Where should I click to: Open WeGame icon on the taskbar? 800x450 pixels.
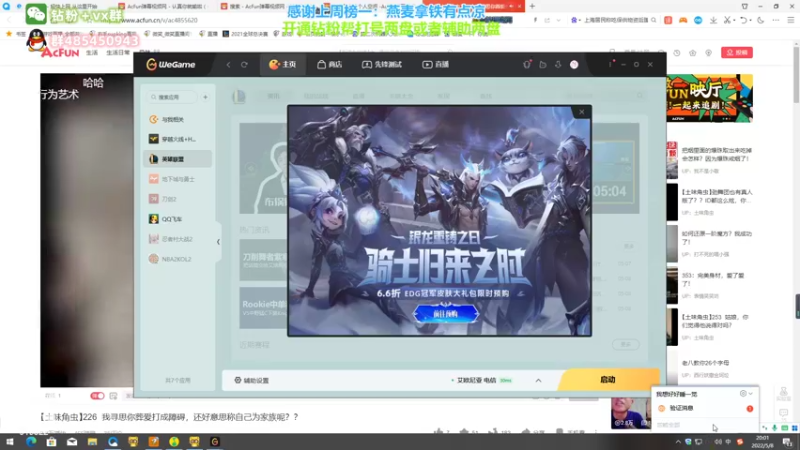coord(215,442)
